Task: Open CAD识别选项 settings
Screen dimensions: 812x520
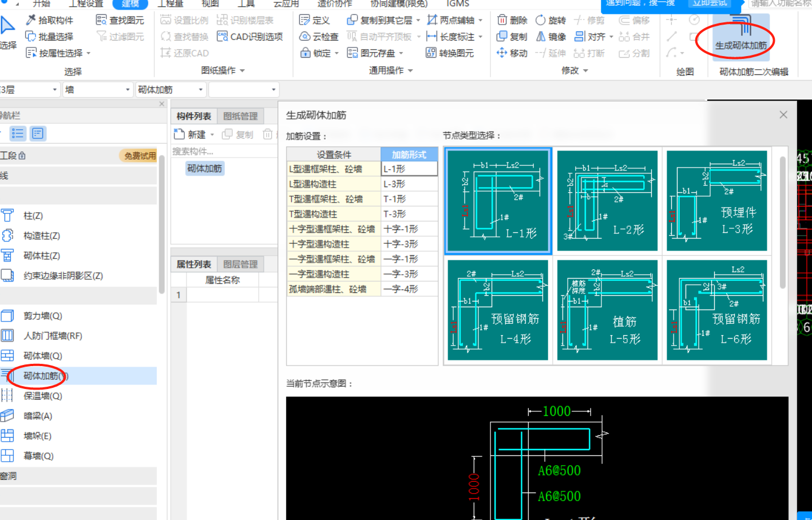Action: [x=250, y=37]
